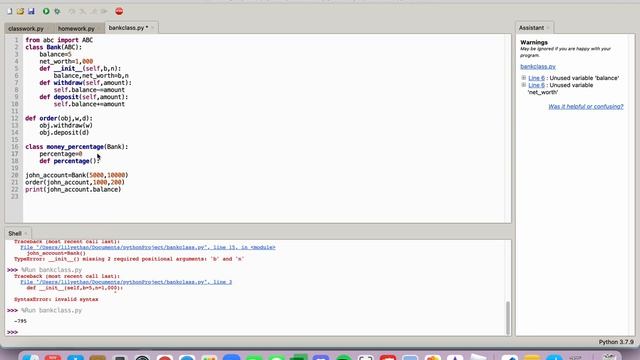Click 'def withdraw(self,amount):' line
This screenshot has height=360, width=640.
coord(85,83)
